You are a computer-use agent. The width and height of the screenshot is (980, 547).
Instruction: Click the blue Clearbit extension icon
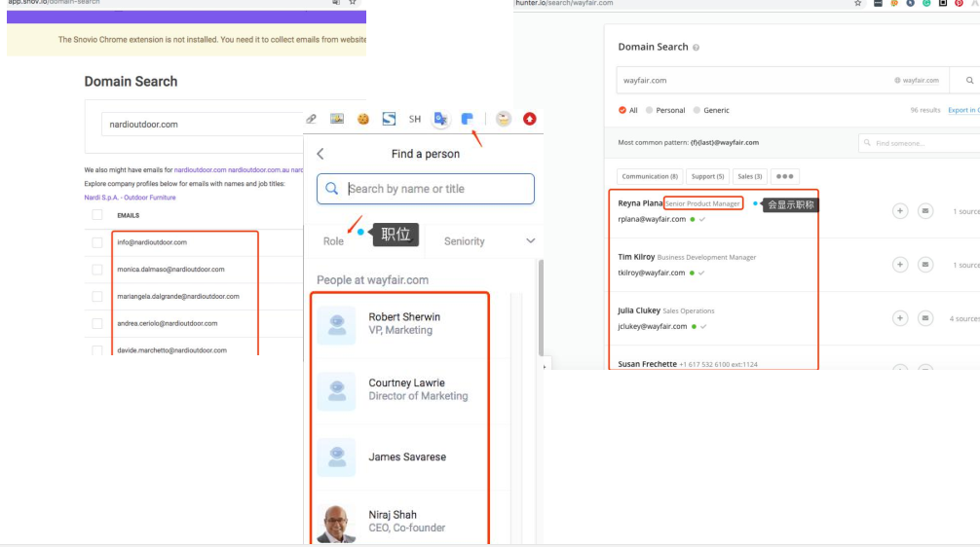468,119
